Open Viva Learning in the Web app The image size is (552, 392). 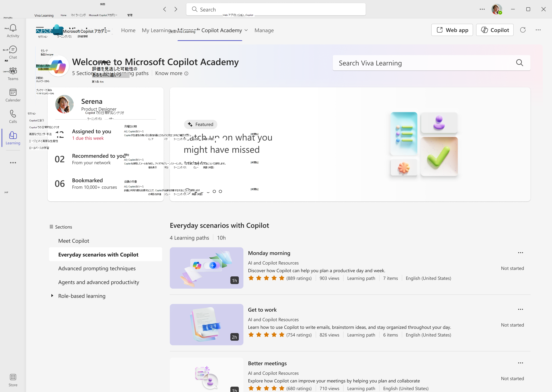point(452,30)
